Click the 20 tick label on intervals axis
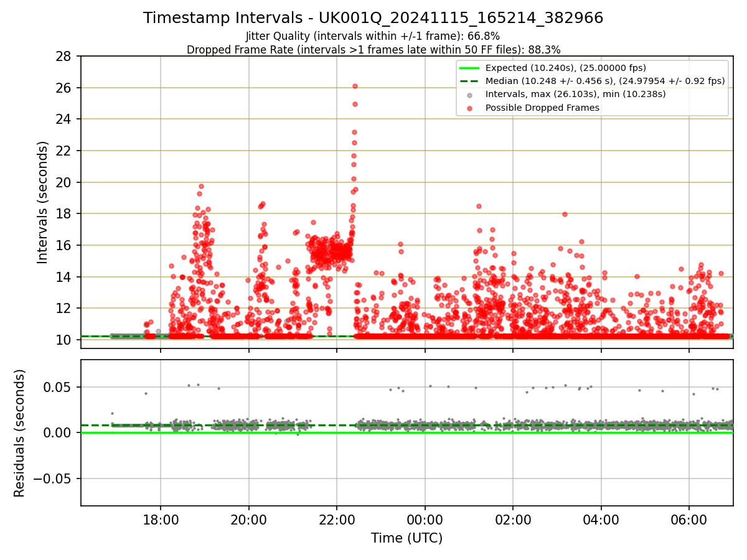The width and height of the screenshot is (747, 560). pyautogui.click(x=63, y=182)
